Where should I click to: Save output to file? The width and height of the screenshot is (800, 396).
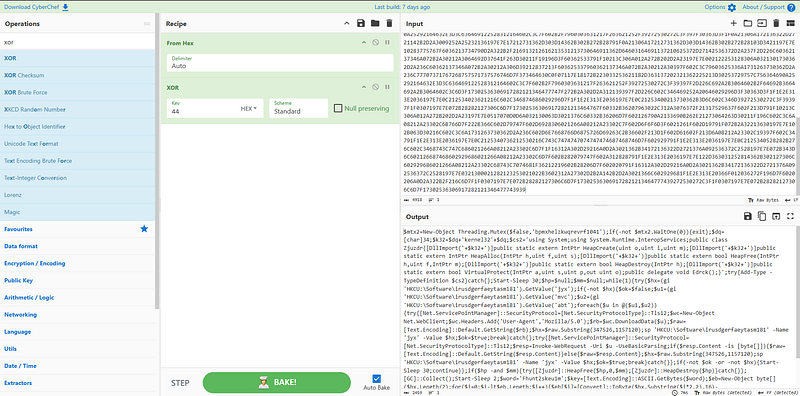pos(748,216)
